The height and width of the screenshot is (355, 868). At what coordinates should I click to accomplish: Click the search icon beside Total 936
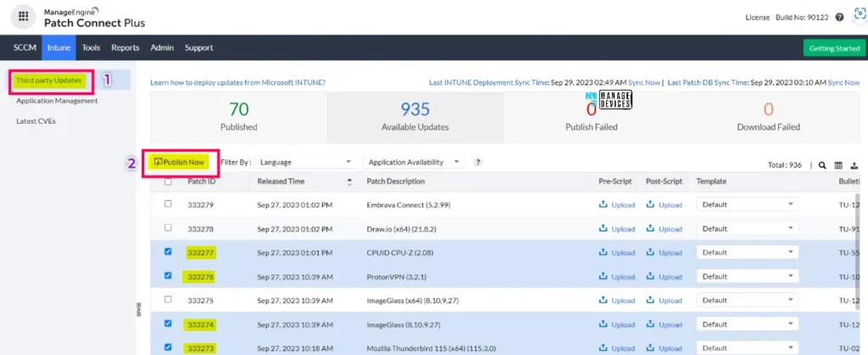pyautogui.click(x=822, y=164)
